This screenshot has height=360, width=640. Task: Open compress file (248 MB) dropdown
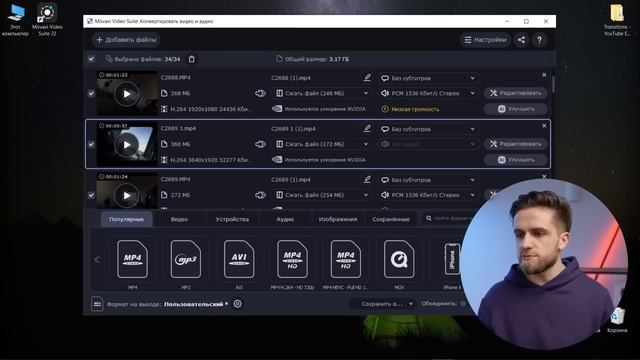click(x=322, y=93)
